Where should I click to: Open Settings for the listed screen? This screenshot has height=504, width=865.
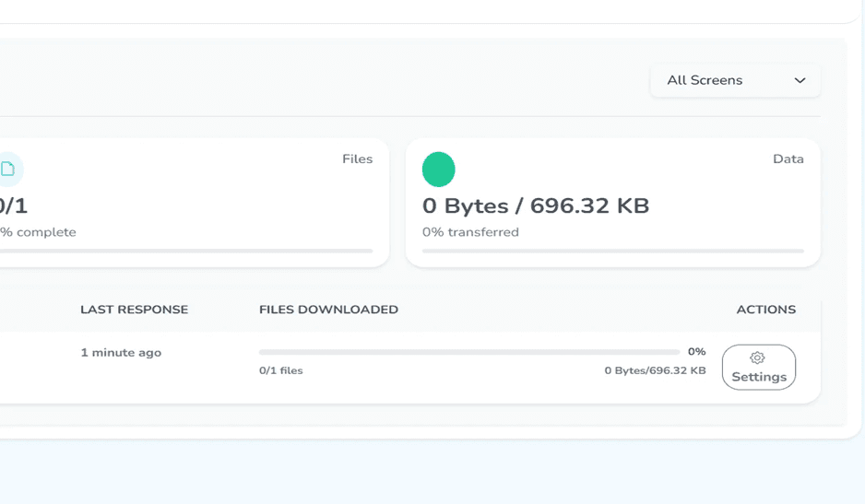[x=759, y=368]
